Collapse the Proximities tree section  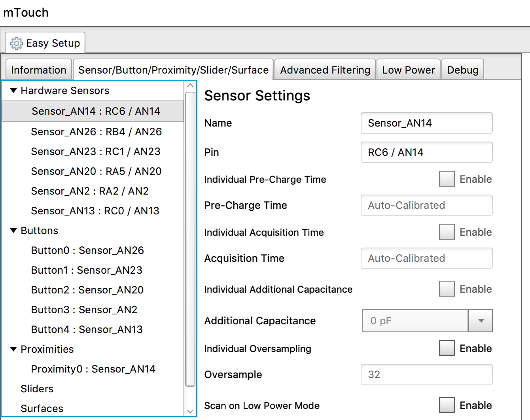point(13,349)
